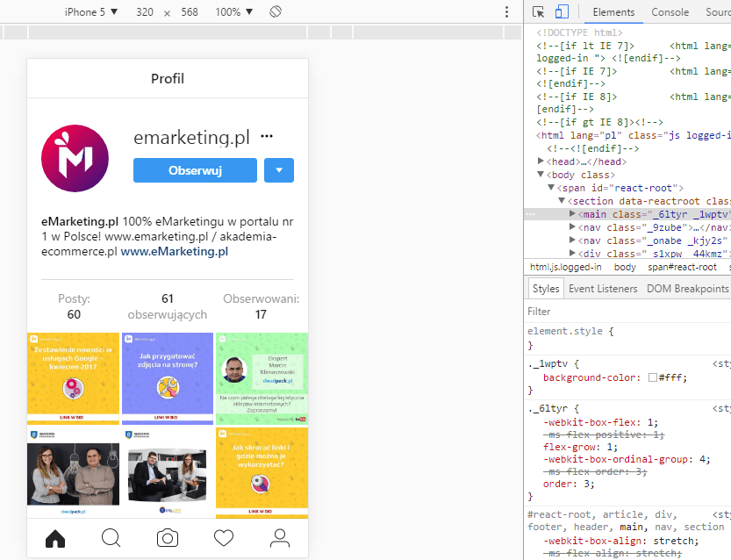Open the device toolbar three-dot menu
Image resolution: width=731 pixels, height=560 pixels.
pos(506,12)
